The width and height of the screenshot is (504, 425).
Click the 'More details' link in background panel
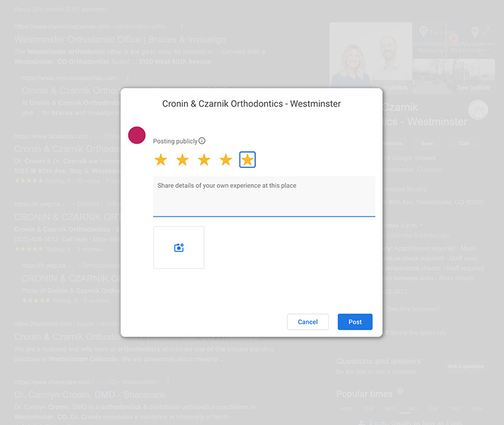coord(456,278)
